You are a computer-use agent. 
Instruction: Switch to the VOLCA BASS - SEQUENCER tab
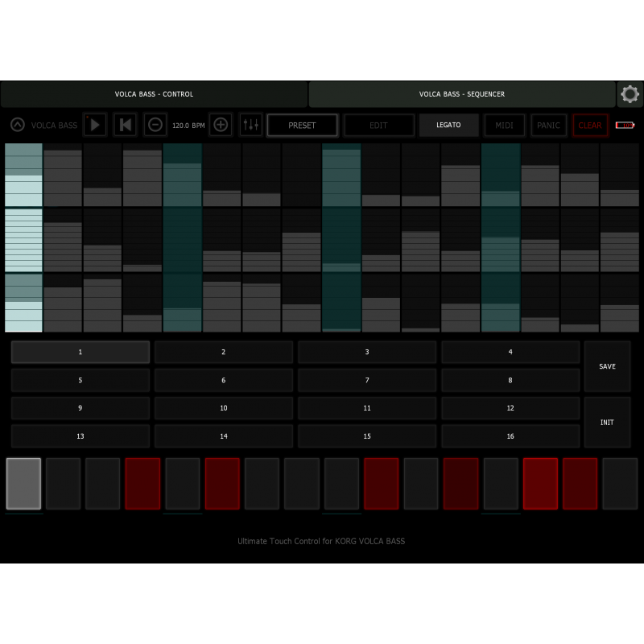coord(462,94)
